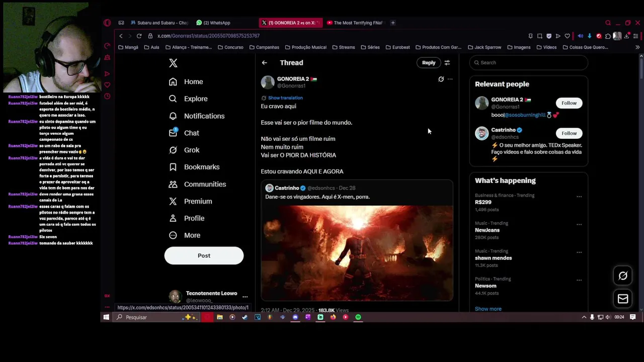Open more menu for shawn mendes trend
644x362 pixels.
pos(579,252)
